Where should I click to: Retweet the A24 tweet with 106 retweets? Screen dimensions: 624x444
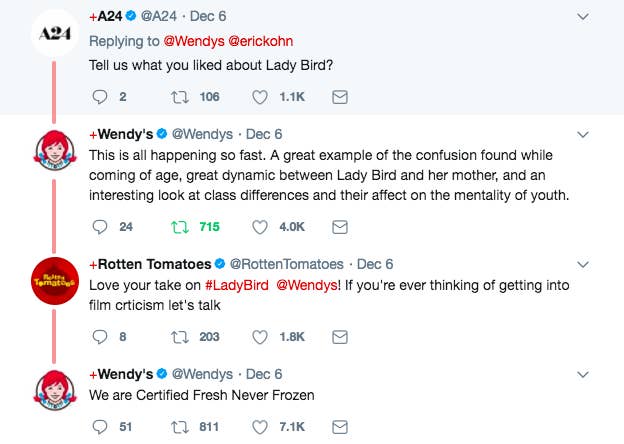click(x=179, y=97)
